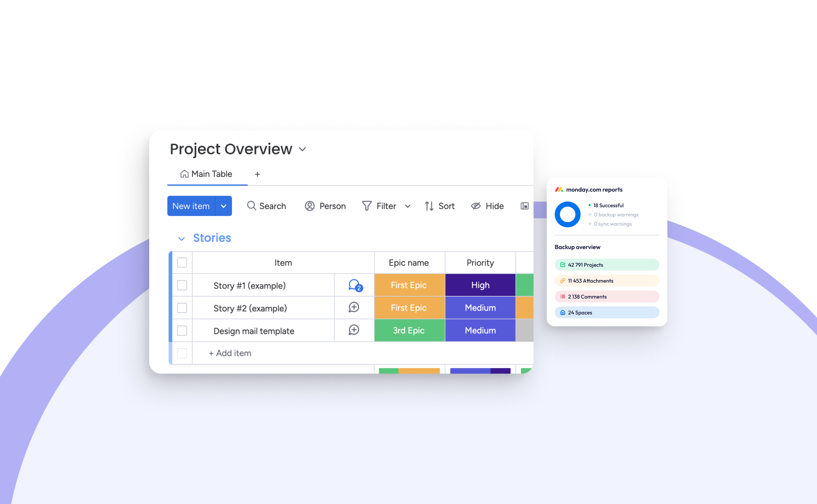
Task: Click the monday.com reports panel
Action: click(x=605, y=251)
